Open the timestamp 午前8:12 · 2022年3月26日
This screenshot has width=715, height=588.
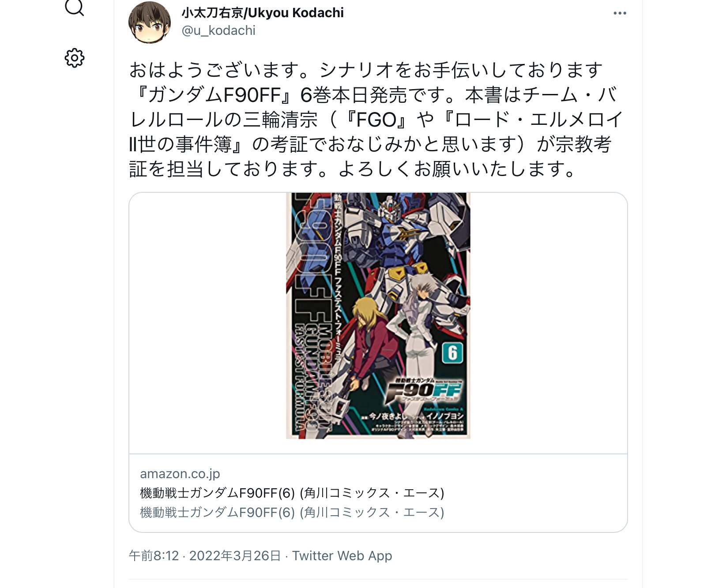(205, 555)
